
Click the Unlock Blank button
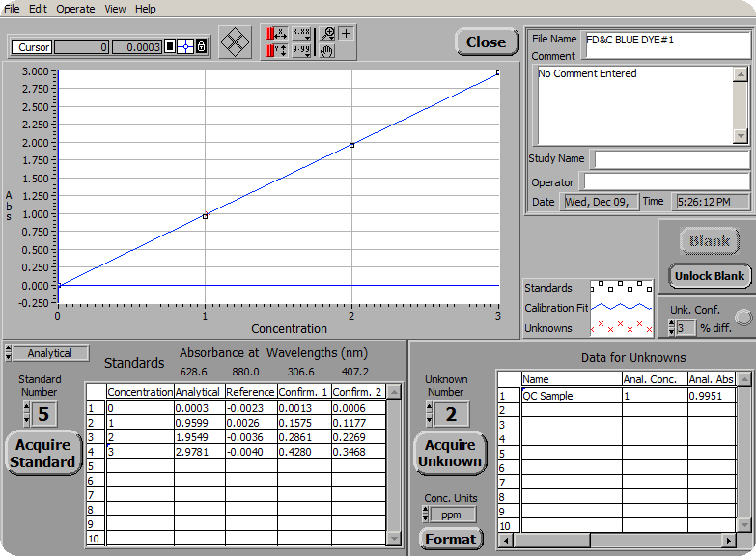[709, 276]
